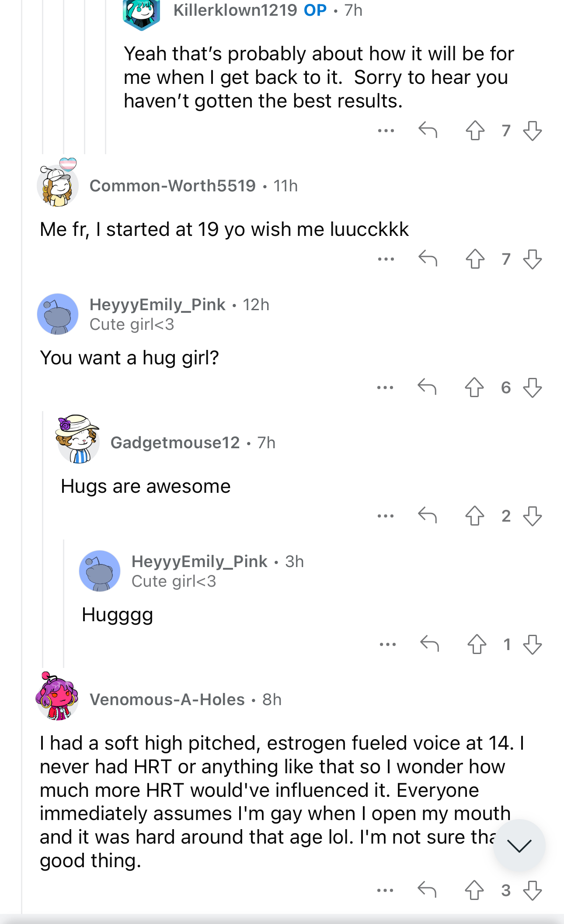Upvote the 'Hugggg' comment
This screenshot has width=564, height=924.
click(x=477, y=644)
